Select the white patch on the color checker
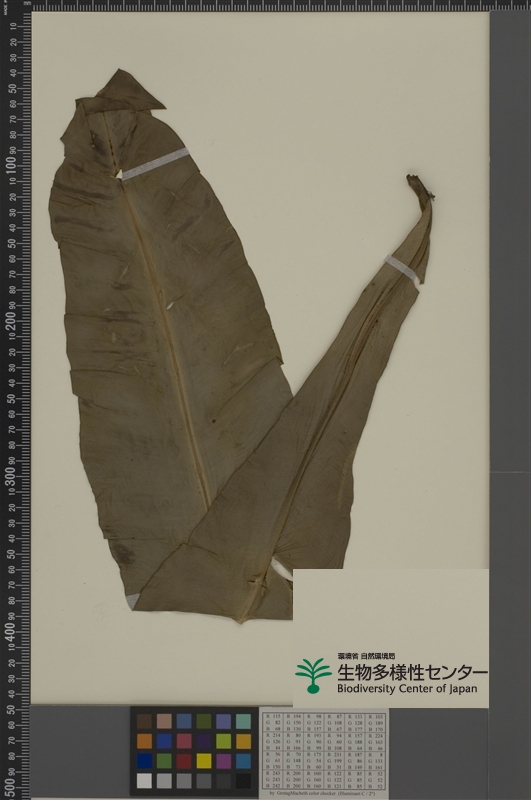Screen dimensions: 531x800 [x=144, y=781]
